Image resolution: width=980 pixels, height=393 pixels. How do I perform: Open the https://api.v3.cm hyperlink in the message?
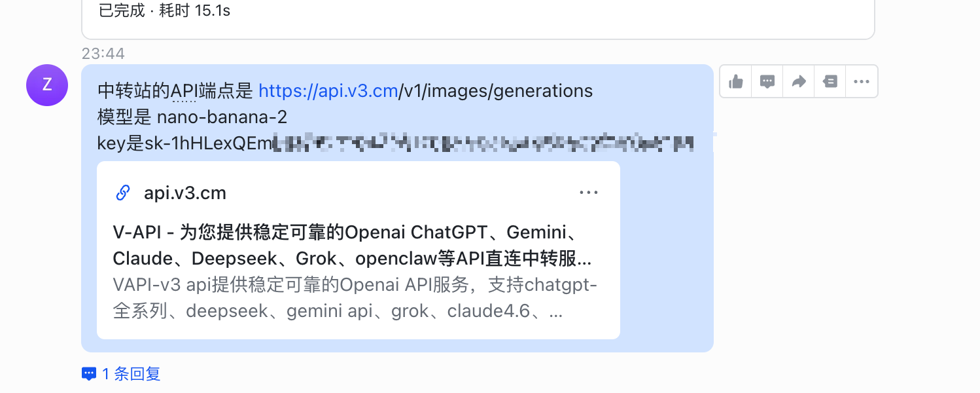click(328, 91)
